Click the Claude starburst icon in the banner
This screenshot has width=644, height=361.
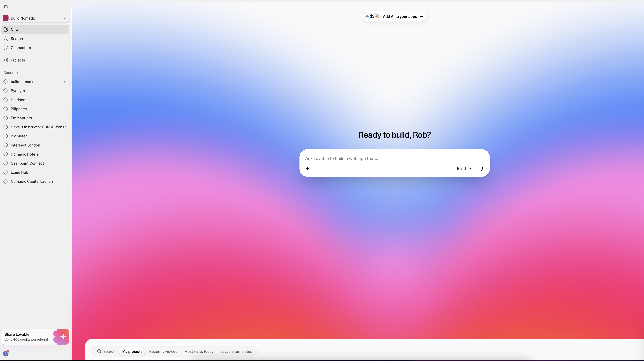pyautogui.click(x=377, y=16)
